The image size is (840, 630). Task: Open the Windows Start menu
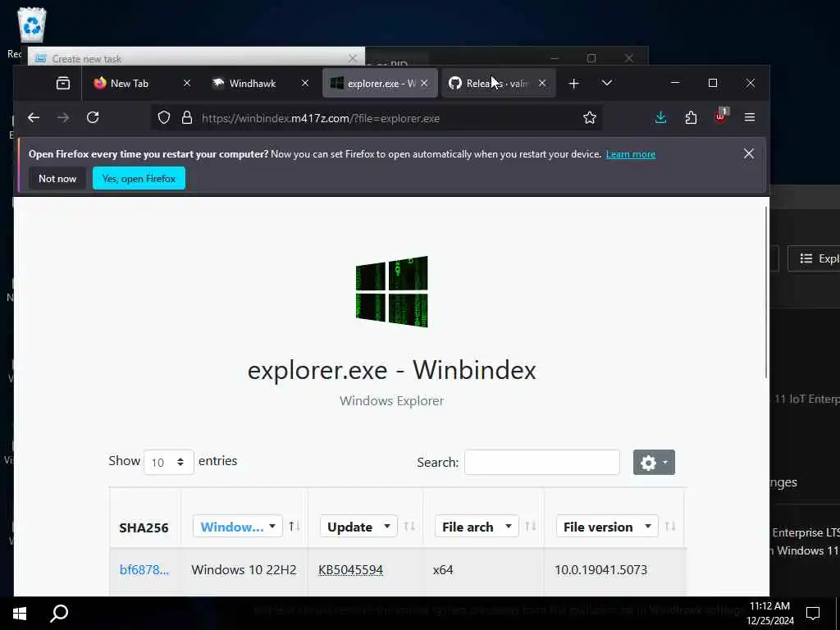pyautogui.click(x=20, y=613)
